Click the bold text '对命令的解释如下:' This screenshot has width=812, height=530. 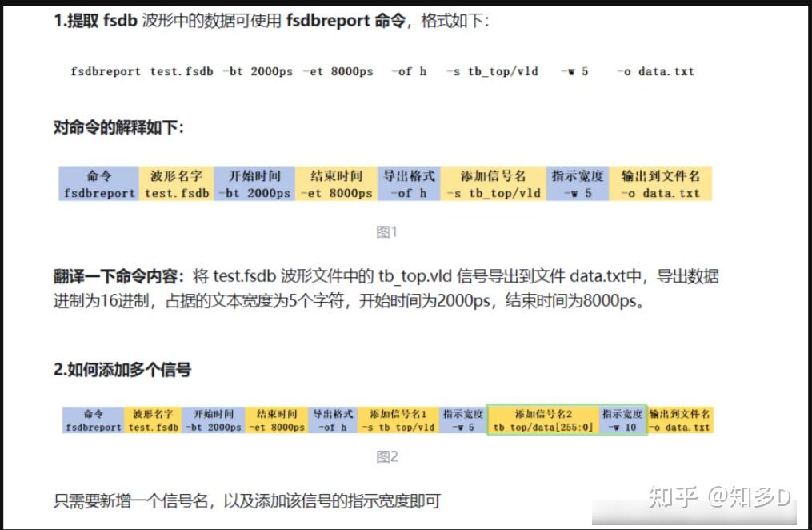coord(118,127)
